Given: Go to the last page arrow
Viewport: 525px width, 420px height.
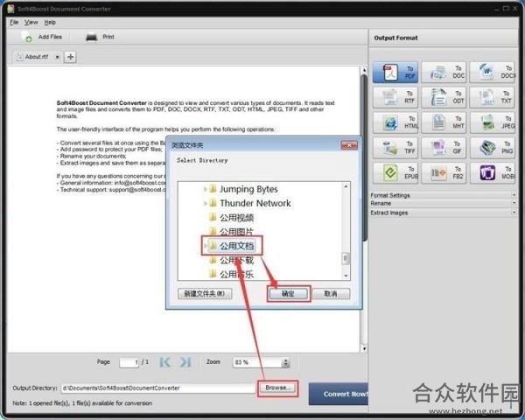Looking at the screenshot, I should pos(185,362).
